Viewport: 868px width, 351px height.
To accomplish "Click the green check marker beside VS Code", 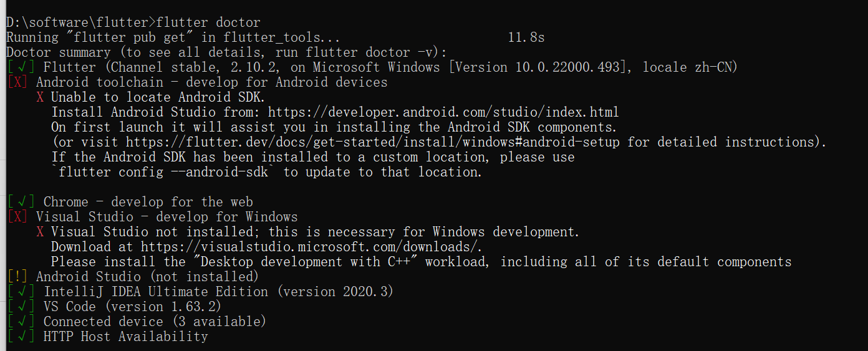I will [x=21, y=307].
